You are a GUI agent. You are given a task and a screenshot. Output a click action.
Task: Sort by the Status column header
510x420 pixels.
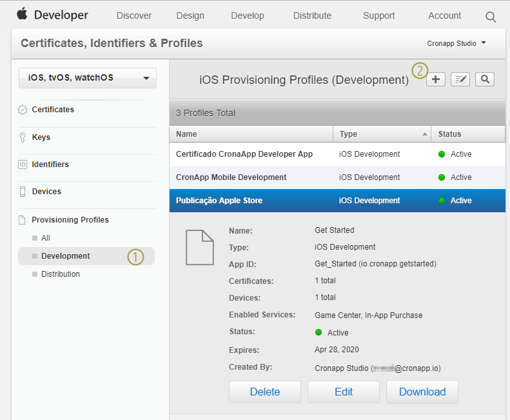click(x=468, y=134)
